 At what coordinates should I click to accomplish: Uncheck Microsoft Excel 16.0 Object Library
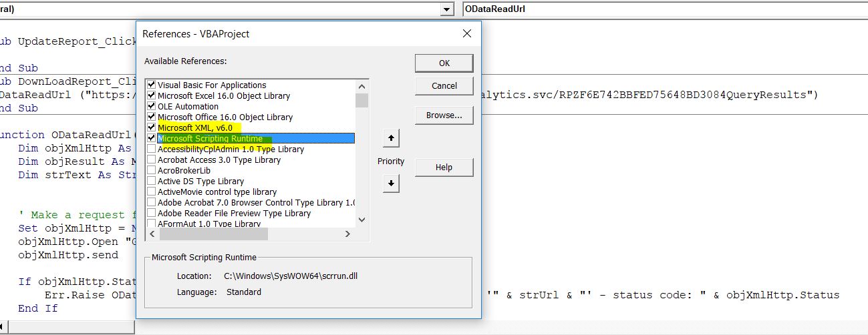(x=151, y=95)
